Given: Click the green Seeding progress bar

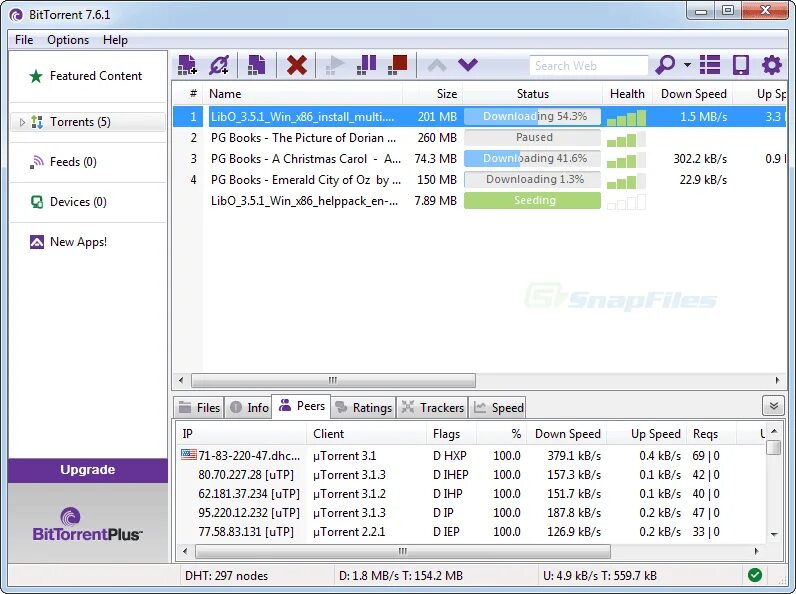Looking at the screenshot, I should (x=533, y=201).
